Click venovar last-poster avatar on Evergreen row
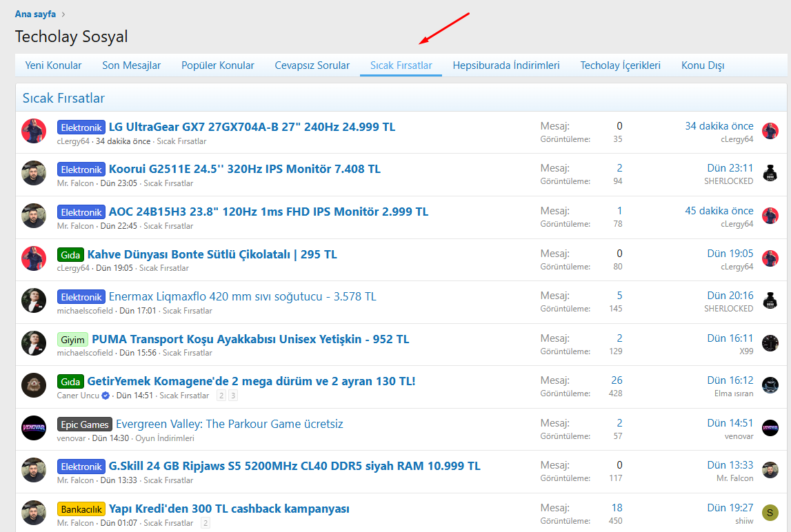This screenshot has height=532, width=791. (770, 428)
